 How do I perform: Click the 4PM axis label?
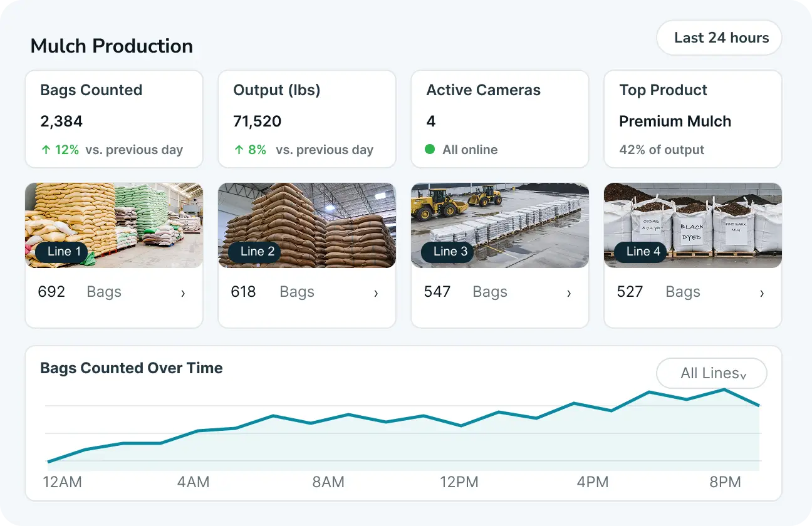click(593, 482)
